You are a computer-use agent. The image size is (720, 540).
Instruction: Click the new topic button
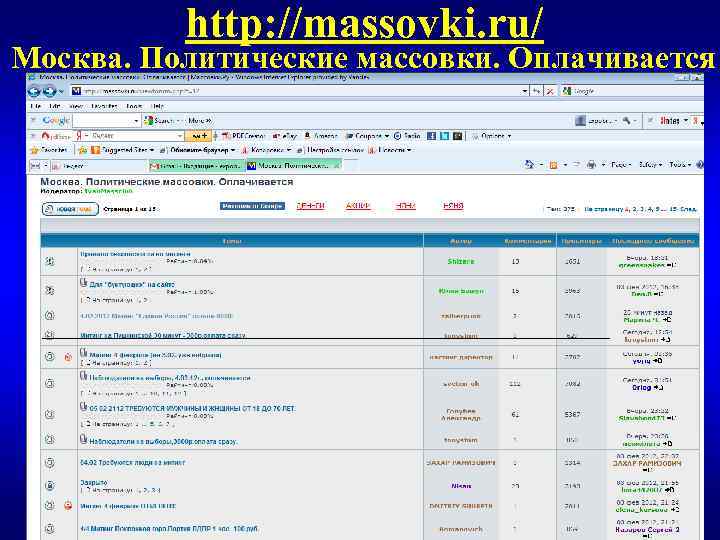click(x=70, y=209)
